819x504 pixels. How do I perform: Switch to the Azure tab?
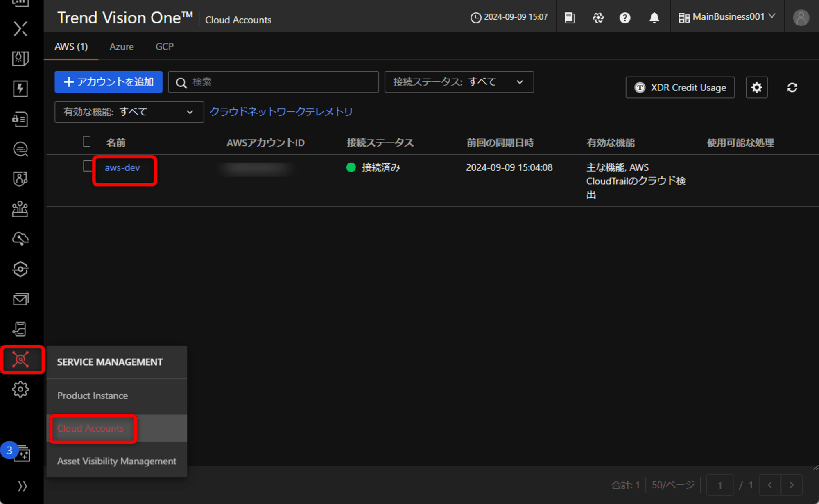coord(121,46)
